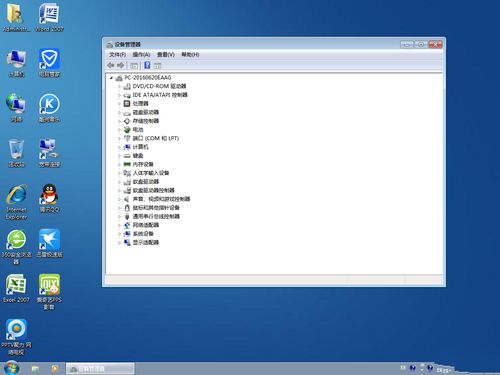Launch 360安全浏览器 from desktop
This screenshot has height=375, width=500.
pyautogui.click(x=16, y=247)
